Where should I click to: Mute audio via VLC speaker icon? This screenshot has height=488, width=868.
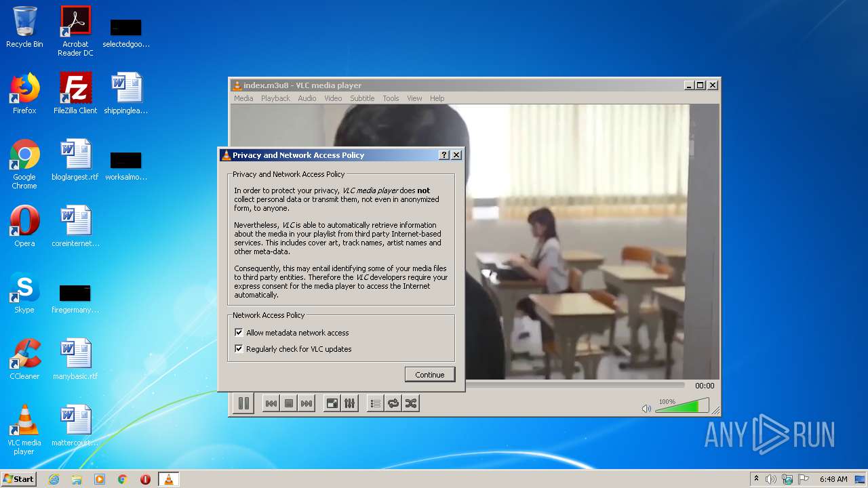[646, 408]
